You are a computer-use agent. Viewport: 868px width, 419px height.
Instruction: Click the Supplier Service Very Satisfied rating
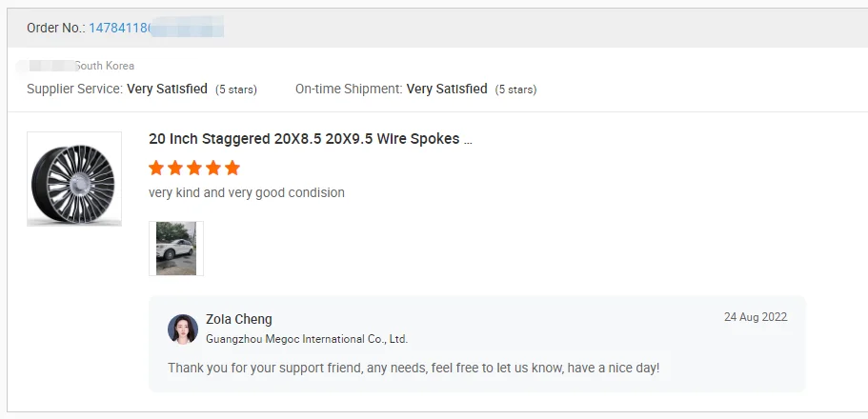(167, 89)
